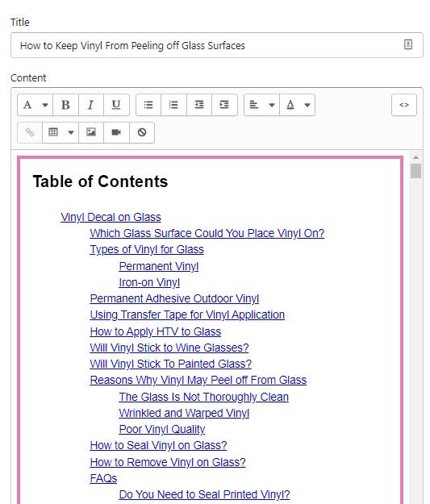Click the icon inside Title field
The width and height of the screenshot is (430, 504).
pos(407,44)
